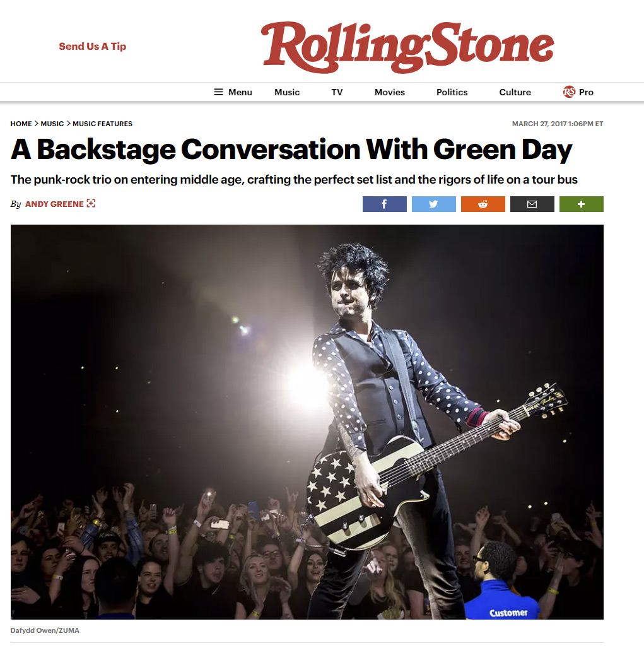The image size is (644, 648).
Task: Go to HOME breadcrumb
Action: [x=21, y=124]
